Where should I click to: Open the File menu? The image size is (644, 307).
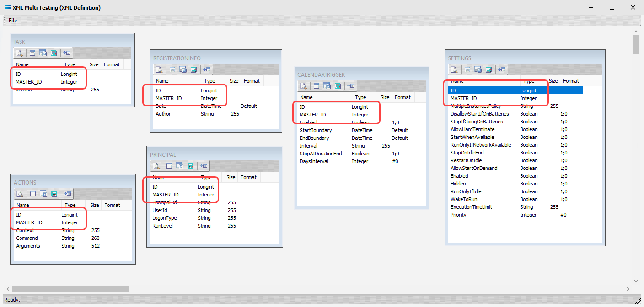13,21
